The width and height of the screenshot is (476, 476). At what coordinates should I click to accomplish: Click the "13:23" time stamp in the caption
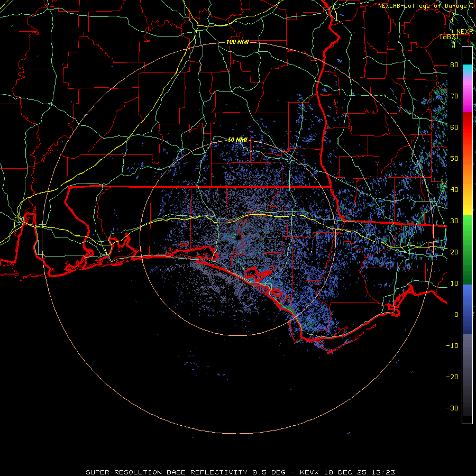pos(383,472)
